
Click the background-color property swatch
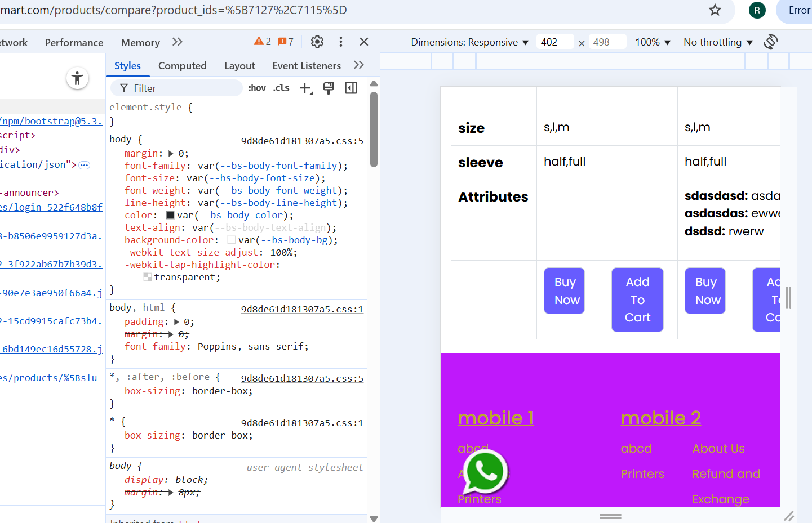click(232, 240)
